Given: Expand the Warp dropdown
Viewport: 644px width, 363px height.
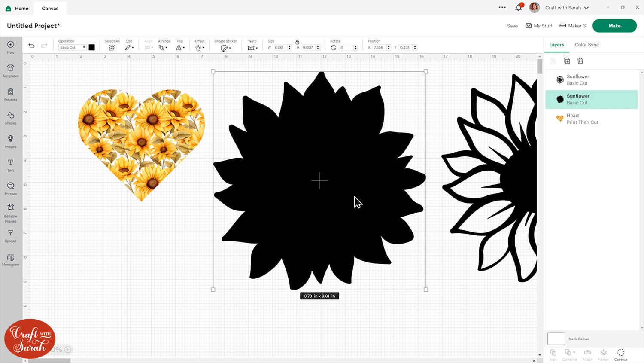Looking at the screenshot, I should [252, 48].
